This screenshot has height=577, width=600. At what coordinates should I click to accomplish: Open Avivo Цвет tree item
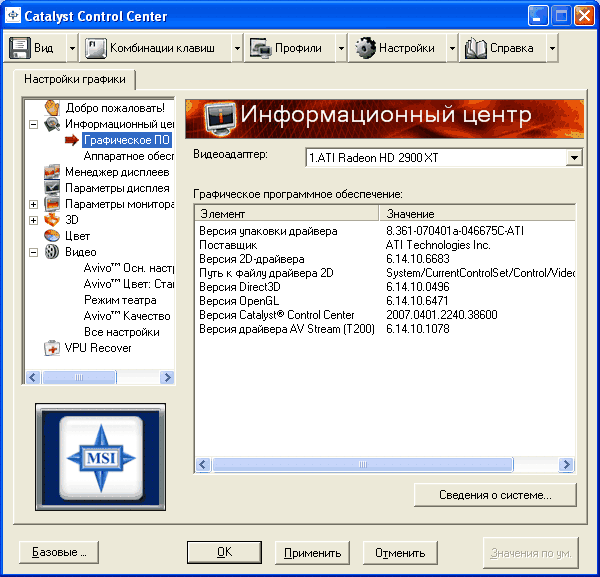[129, 284]
